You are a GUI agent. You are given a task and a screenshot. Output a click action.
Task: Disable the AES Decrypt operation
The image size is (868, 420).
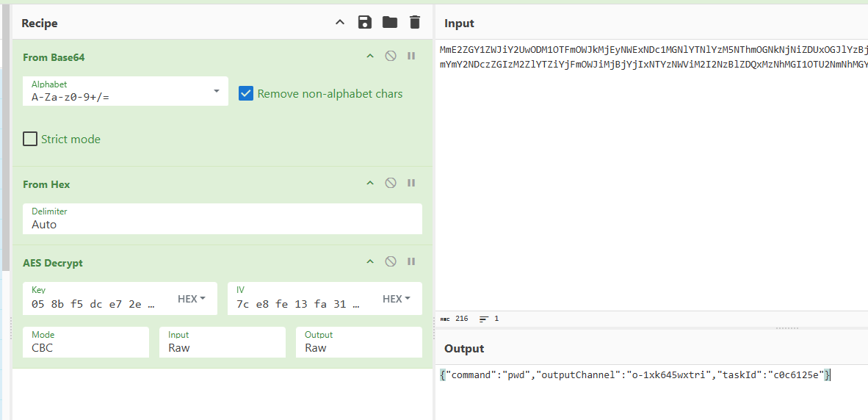[391, 262]
